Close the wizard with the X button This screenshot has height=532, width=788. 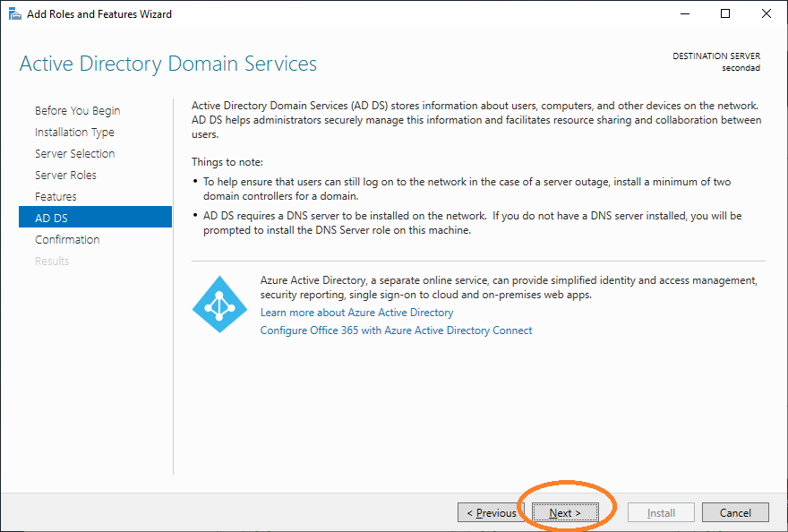pos(767,14)
